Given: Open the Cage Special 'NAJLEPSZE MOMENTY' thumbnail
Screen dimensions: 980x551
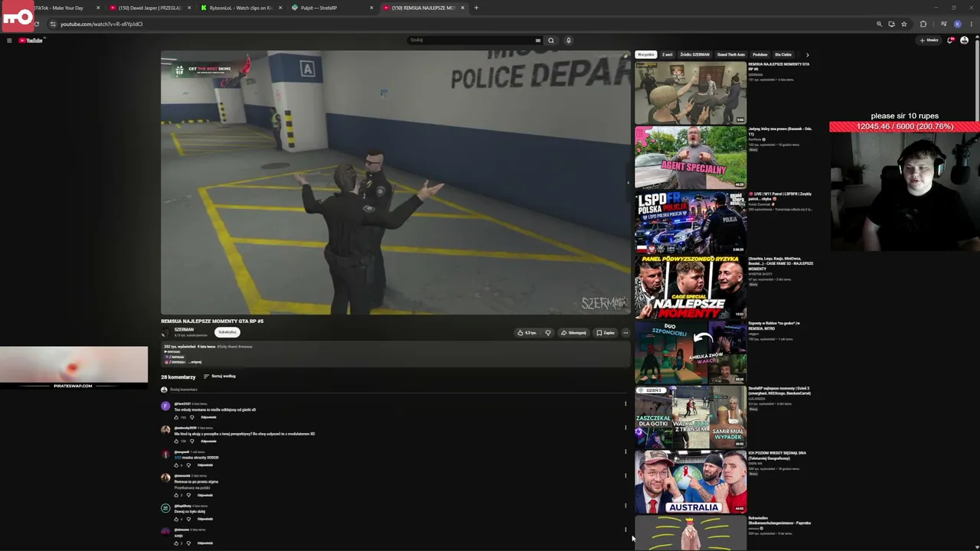Looking at the screenshot, I should [x=691, y=287].
